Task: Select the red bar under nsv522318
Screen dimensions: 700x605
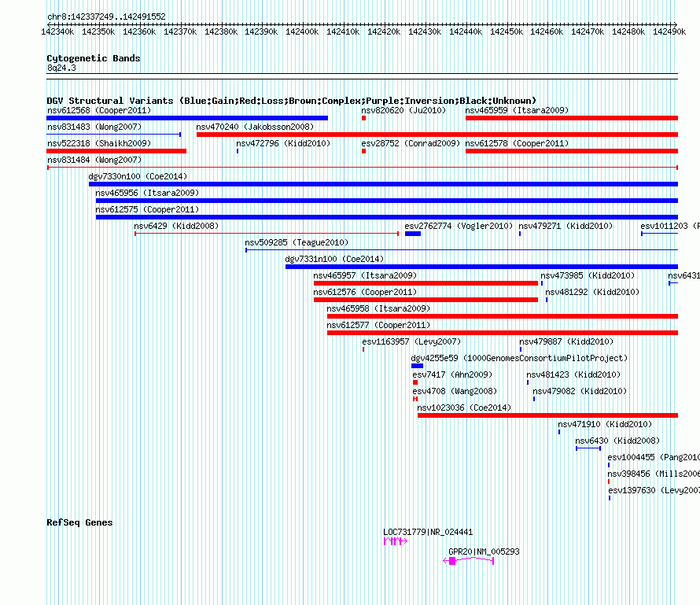Action: pyautogui.click(x=116, y=151)
